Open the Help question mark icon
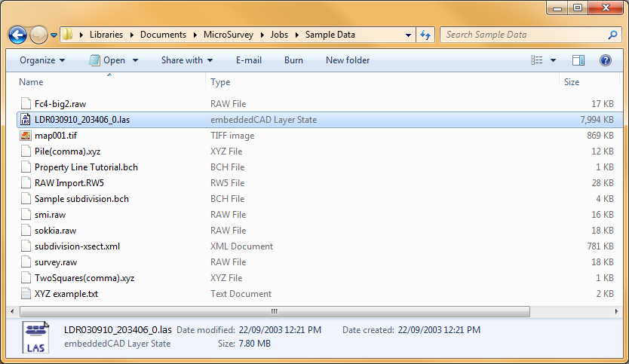 605,60
